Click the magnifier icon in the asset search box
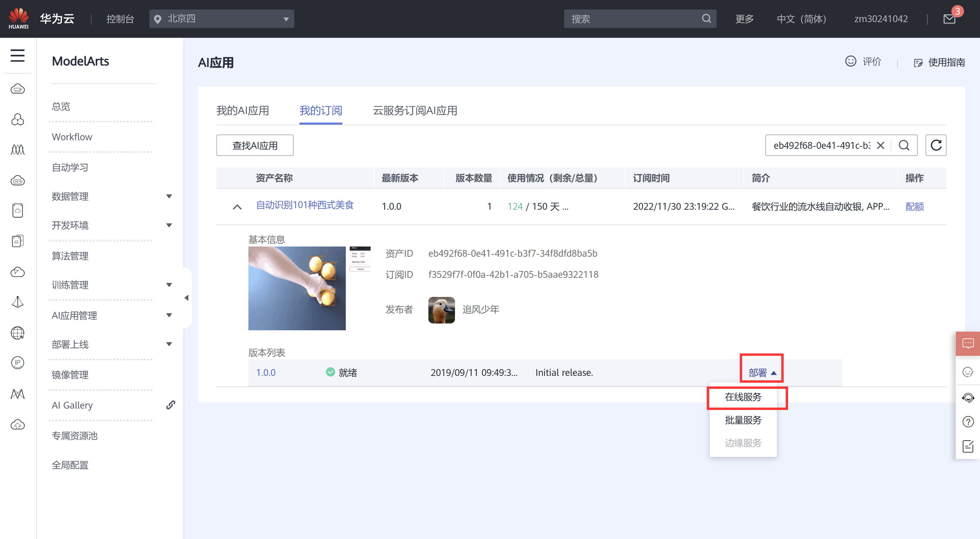Viewport: 980px width, 539px height. [904, 145]
